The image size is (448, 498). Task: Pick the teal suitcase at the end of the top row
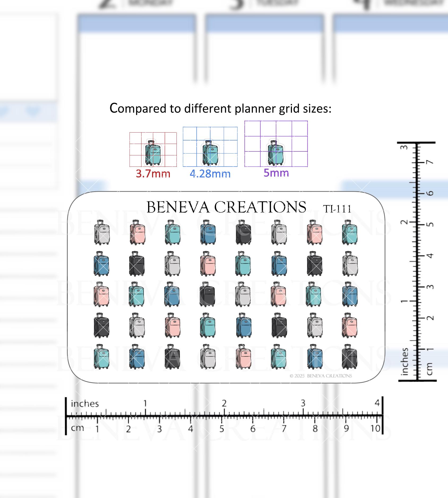click(x=350, y=232)
